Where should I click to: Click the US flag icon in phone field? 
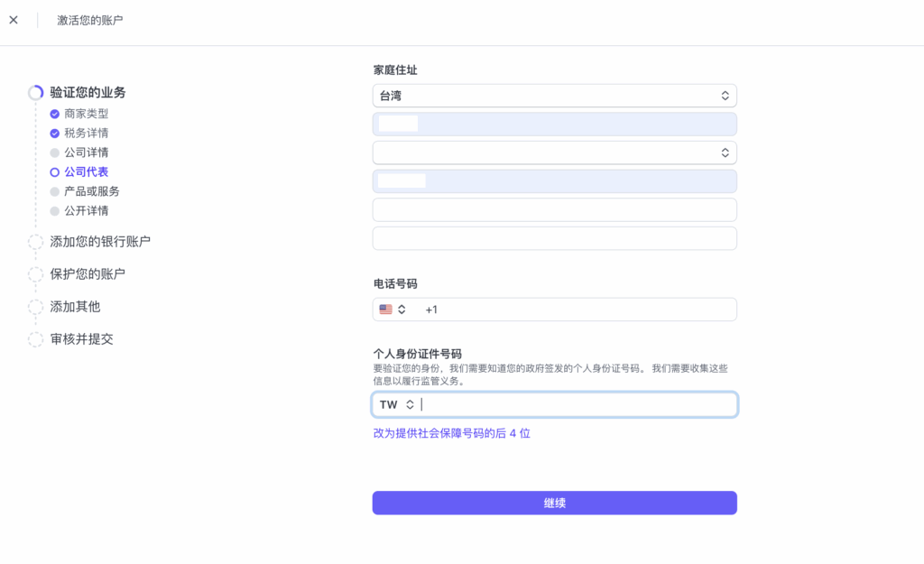coord(386,310)
